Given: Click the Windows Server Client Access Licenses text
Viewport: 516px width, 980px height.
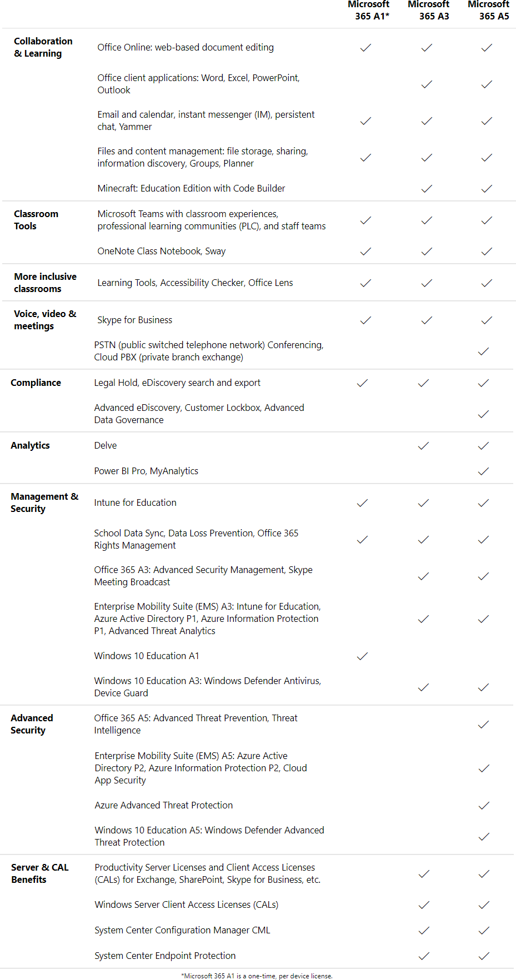Looking at the screenshot, I should (186, 904).
